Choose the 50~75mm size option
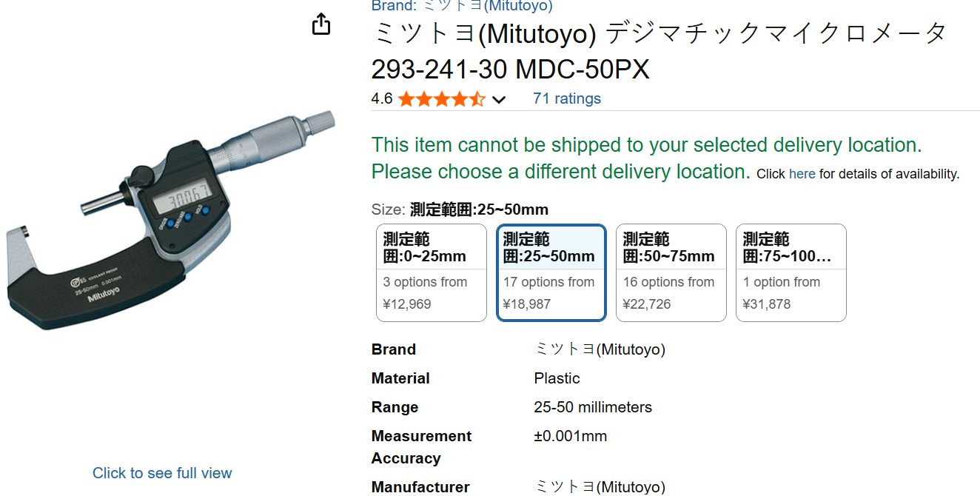Image resolution: width=980 pixels, height=496 pixels. pyautogui.click(x=671, y=272)
